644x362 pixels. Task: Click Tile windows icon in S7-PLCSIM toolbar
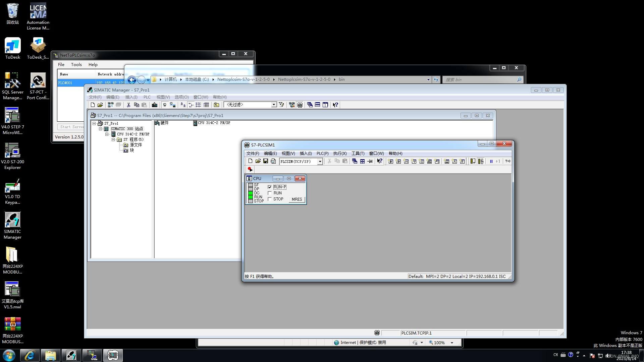[362, 161]
